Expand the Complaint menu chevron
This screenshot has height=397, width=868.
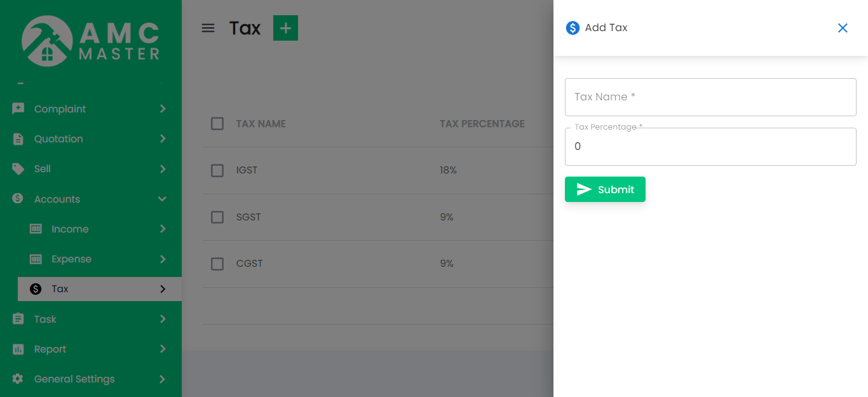pyautogui.click(x=163, y=109)
